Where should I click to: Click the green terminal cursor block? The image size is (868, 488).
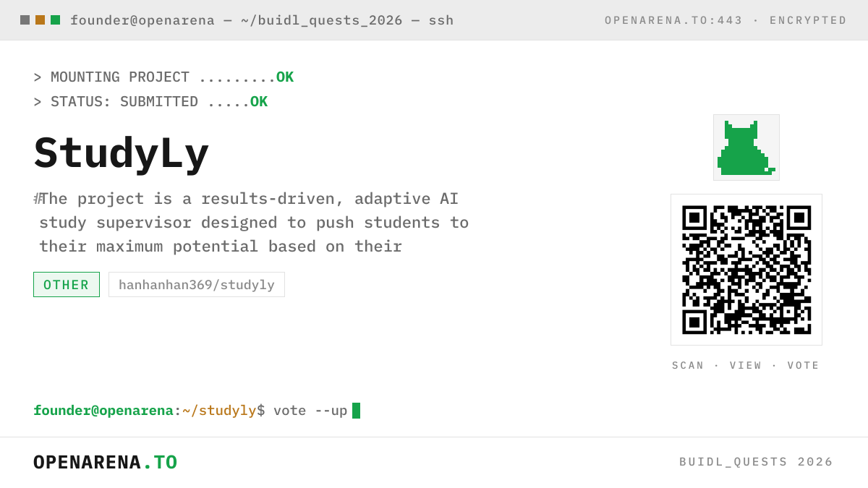(x=356, y=411)
